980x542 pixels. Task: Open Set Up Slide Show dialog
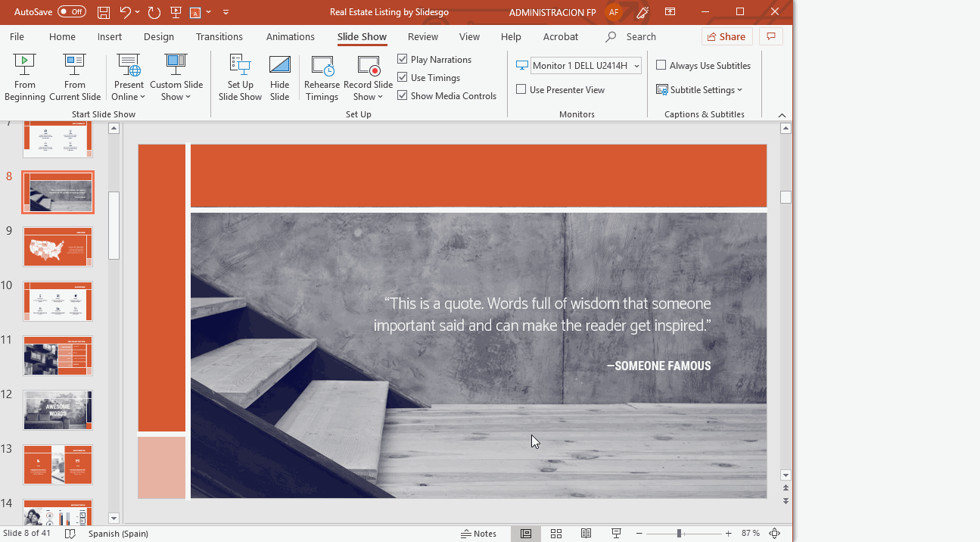click(x=240, y=77)
